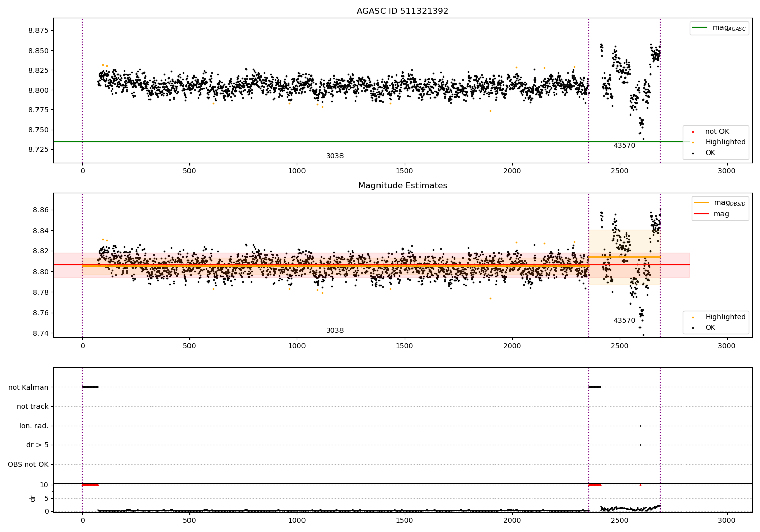The height and width of the screenshot is (532, 760).
Task: Click the 'dr' axis label in bottom panel
Action: 33,498
